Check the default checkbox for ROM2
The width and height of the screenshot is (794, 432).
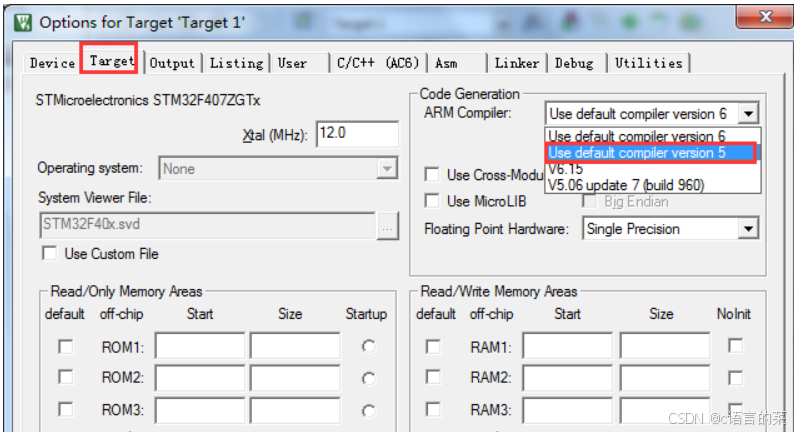click(x=65, y=377)
